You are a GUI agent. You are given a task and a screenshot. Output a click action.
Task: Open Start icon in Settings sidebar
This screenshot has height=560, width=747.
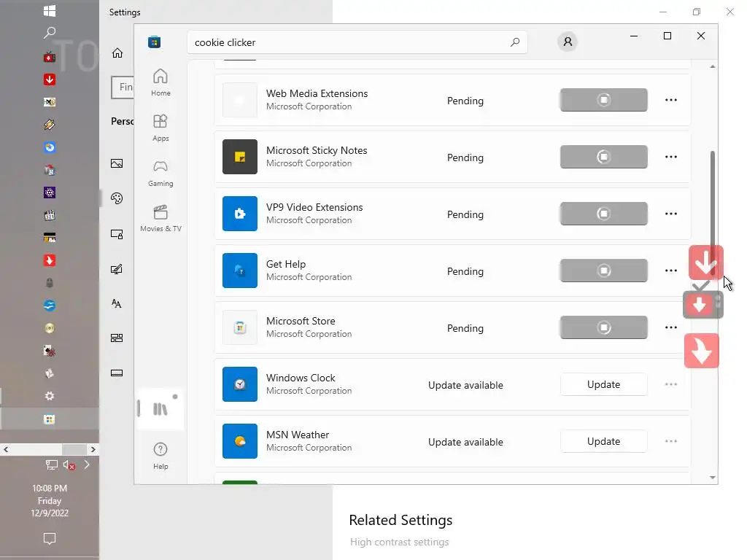117,338
